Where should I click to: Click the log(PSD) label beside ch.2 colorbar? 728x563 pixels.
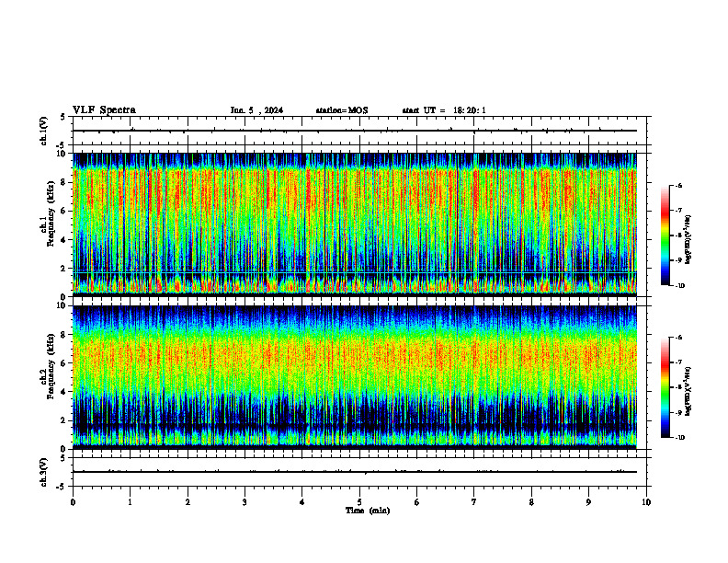tap(688, 392)
